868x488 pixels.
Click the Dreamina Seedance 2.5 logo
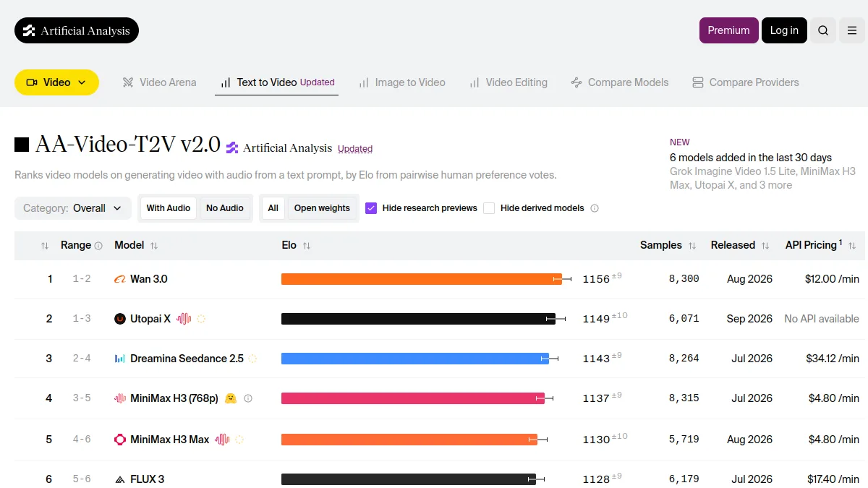click(x=120, y=359)
